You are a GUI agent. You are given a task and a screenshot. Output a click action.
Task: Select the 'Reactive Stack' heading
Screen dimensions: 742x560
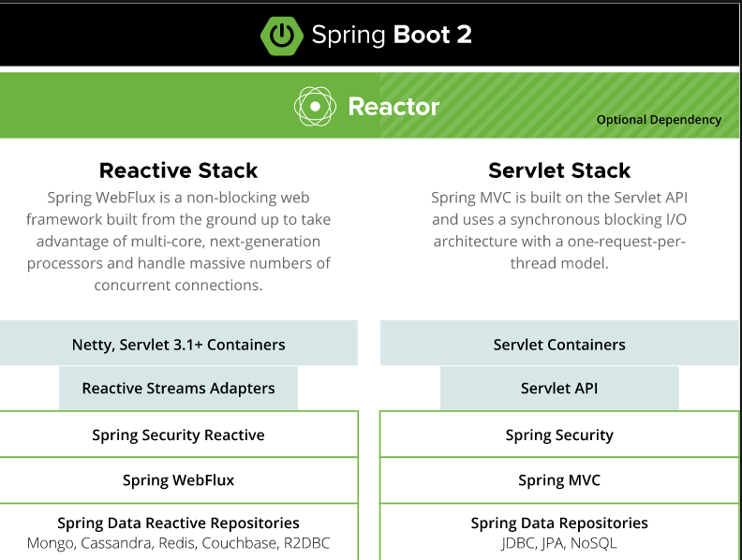point(178,170)
